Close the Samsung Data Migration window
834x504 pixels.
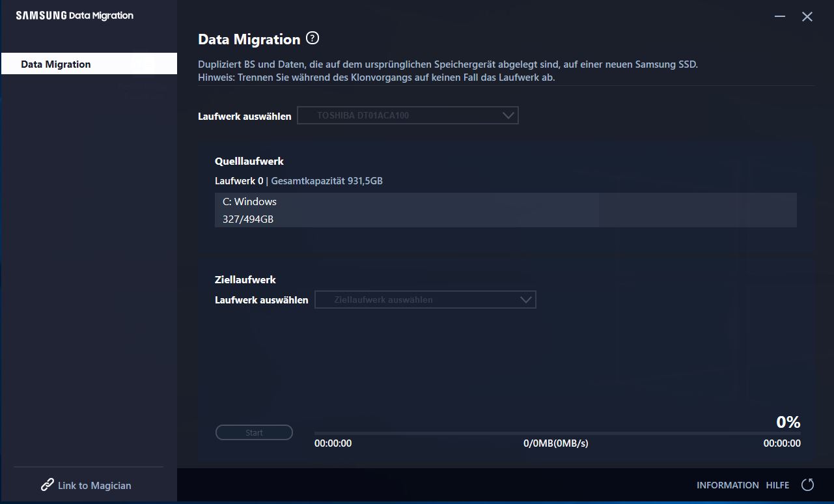click(x=807, y=17)
